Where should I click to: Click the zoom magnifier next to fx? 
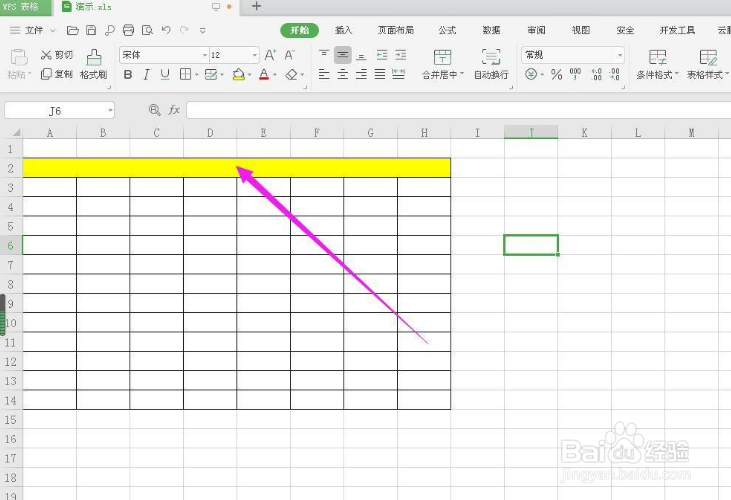(154, 110)
